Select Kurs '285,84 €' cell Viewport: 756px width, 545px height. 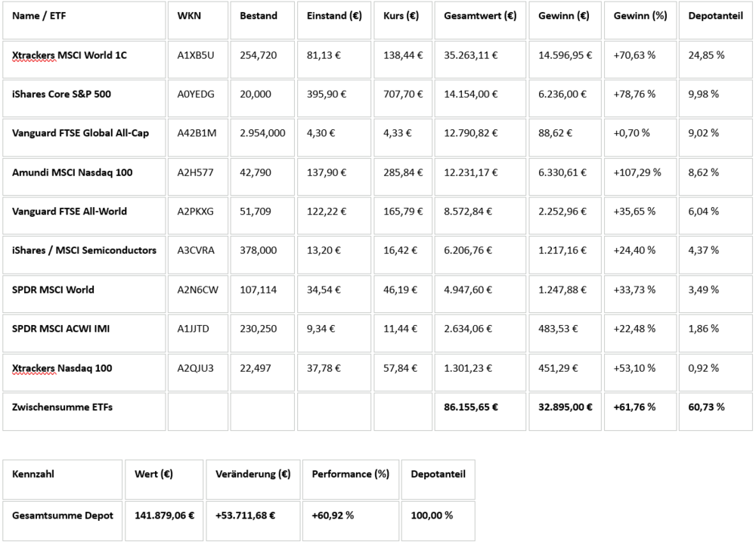coord(403,178)
